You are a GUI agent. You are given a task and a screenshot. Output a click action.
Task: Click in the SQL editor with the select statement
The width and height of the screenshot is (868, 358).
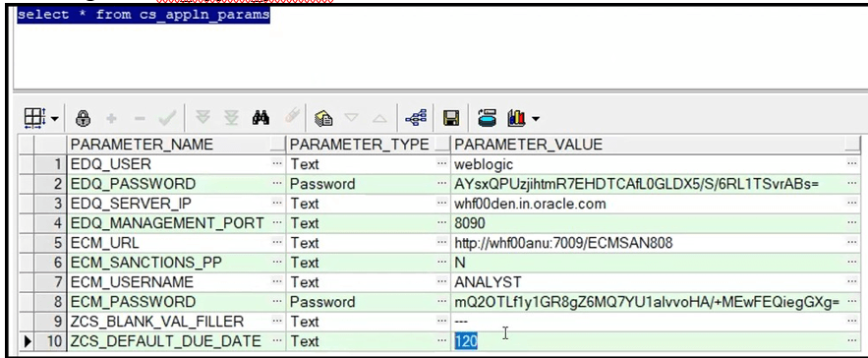[440, 47]
